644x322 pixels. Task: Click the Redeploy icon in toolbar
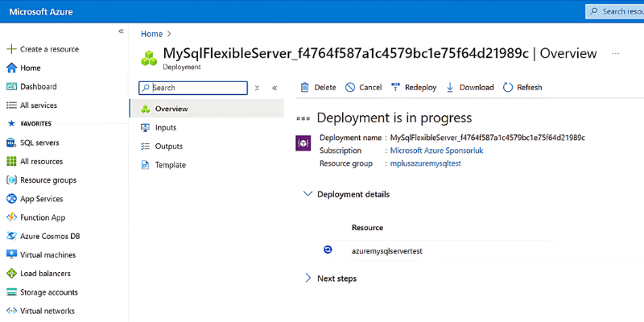(395, 87)
